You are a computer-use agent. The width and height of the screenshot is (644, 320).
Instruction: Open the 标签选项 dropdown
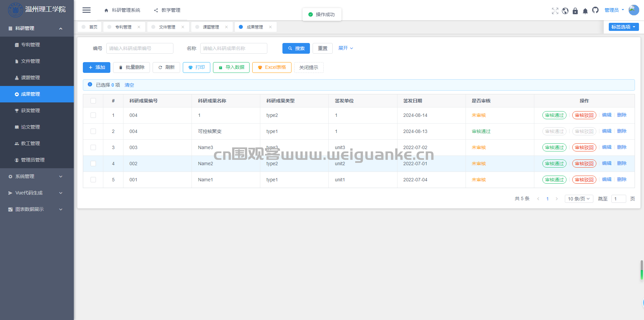pos(624,27)
